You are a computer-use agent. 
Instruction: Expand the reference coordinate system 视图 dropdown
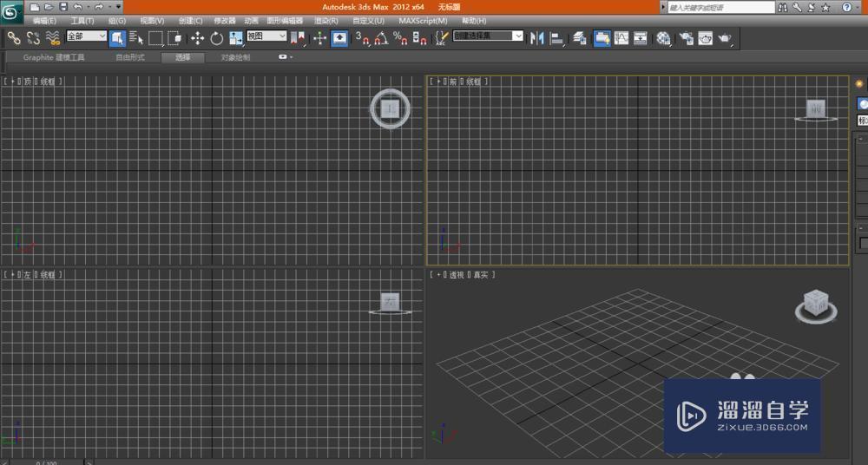[x=266, y=36]
